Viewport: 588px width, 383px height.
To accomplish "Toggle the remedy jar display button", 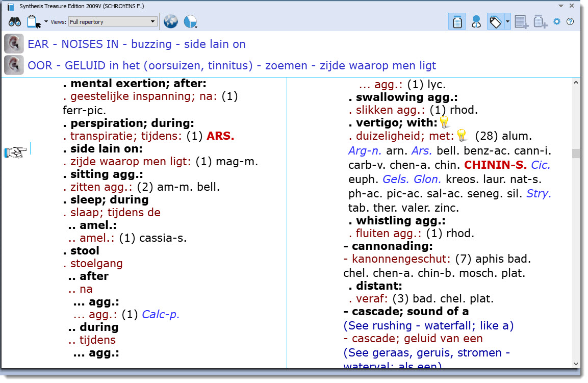I will pos(457,22).
